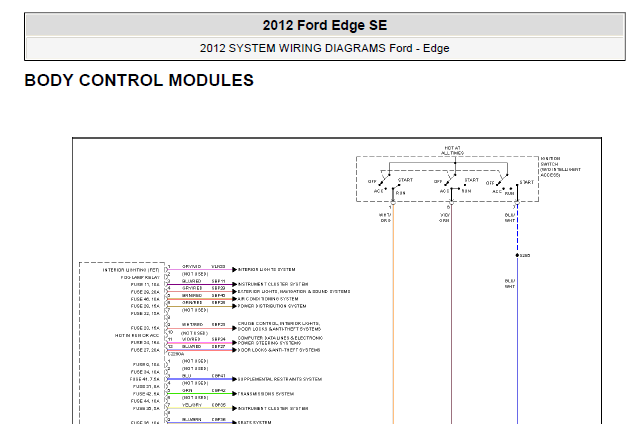The height and width of the screenshot is (424, 640).
Task: Click the 'HOT AT ALL TIMES' label
Action: [452, 150]
